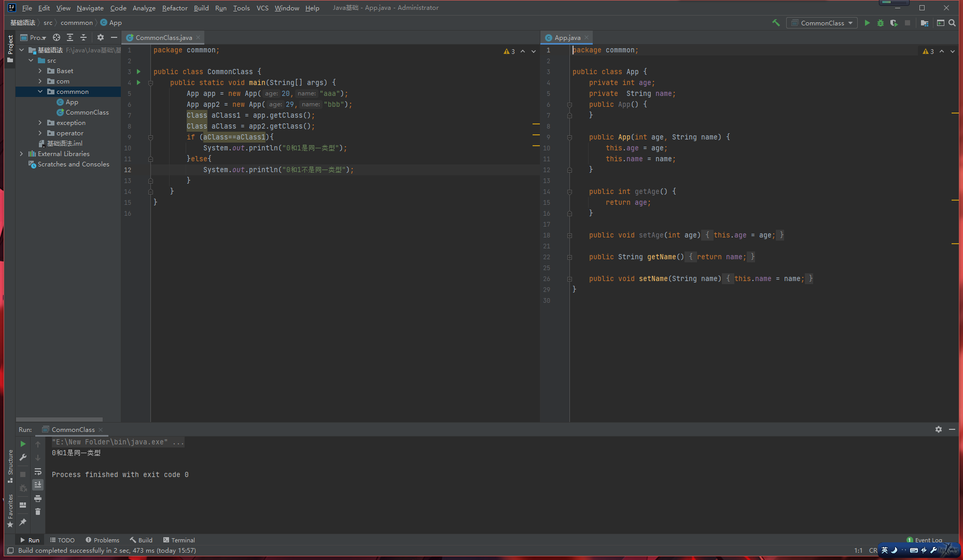Image resolution: width=963 pixels, height=560 pixels.
Task: Click the Build Project hammer icon
Action: pos(776,23)
